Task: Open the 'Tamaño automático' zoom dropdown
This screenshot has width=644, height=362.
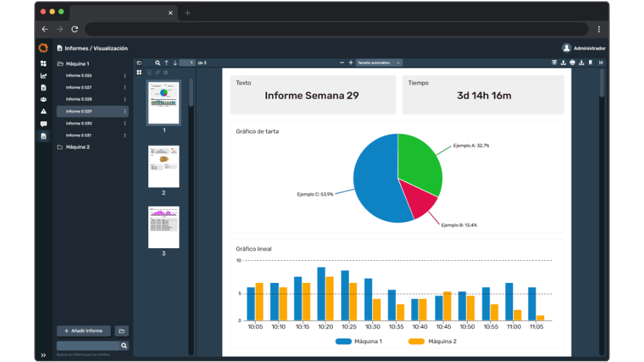Action: click(x=379, y=62)
